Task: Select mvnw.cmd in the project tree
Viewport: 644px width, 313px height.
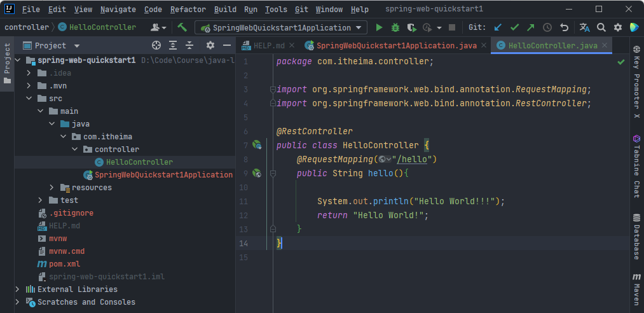Action: 67,251
